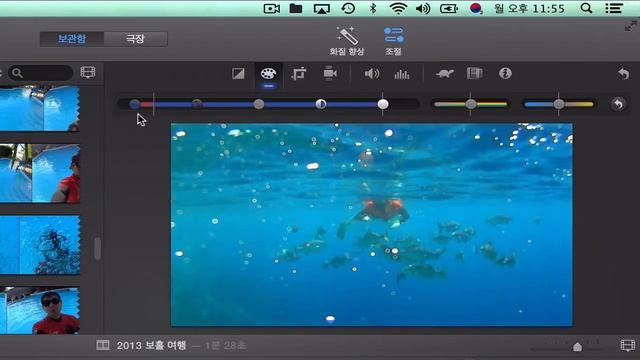Open the Adjust controls icon
The height and width of the screenshot is (360, 640).
coord(393,36)
